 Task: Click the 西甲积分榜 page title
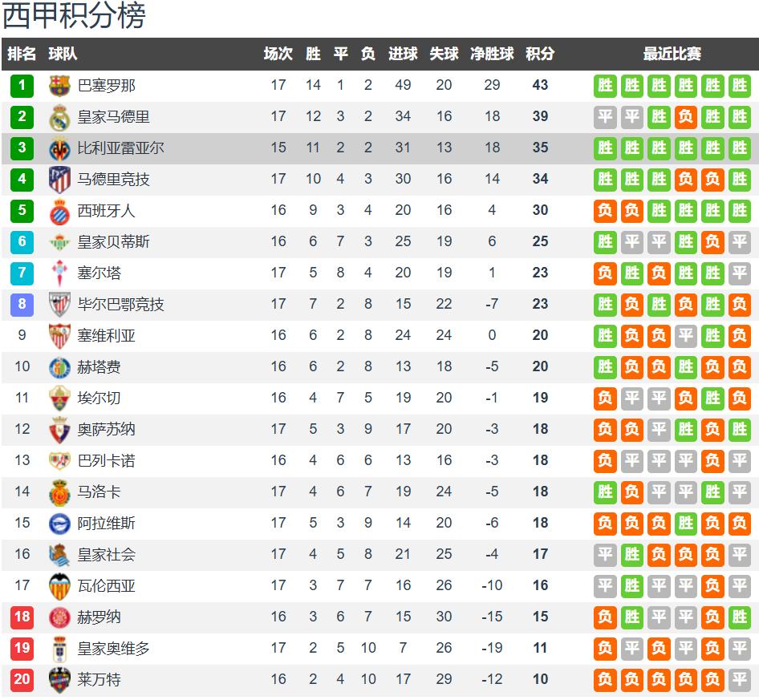(74, 16)
